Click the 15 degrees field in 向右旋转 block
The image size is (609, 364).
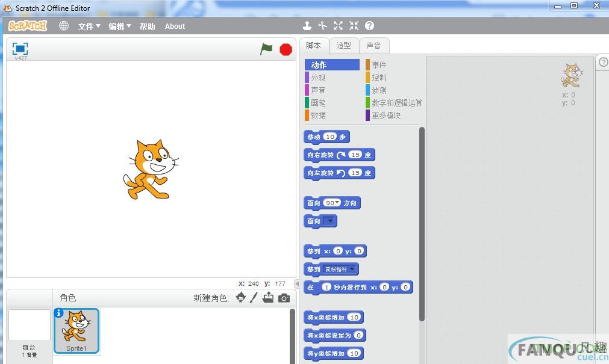pyautogui.click(x=355, y=155)
